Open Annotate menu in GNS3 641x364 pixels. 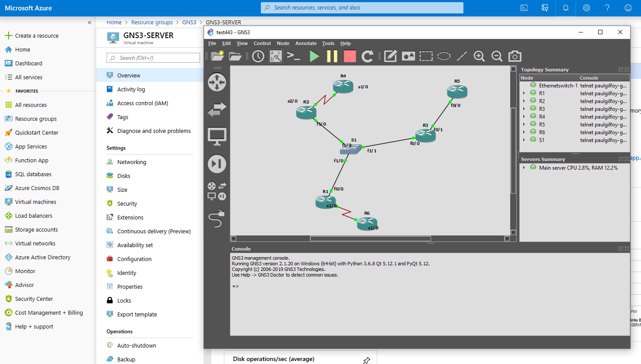coord(306,43)
